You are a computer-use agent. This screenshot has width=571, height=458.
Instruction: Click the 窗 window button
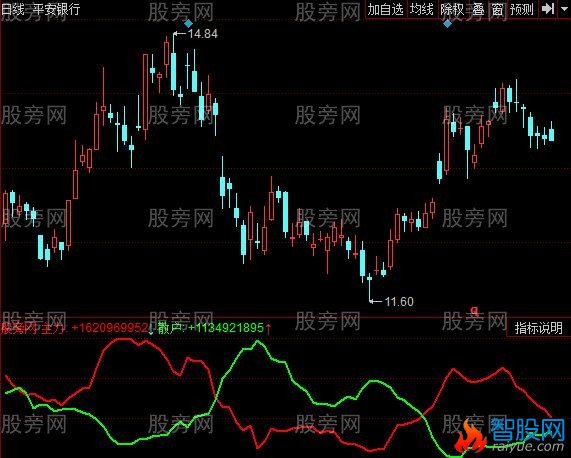[497, 9]
